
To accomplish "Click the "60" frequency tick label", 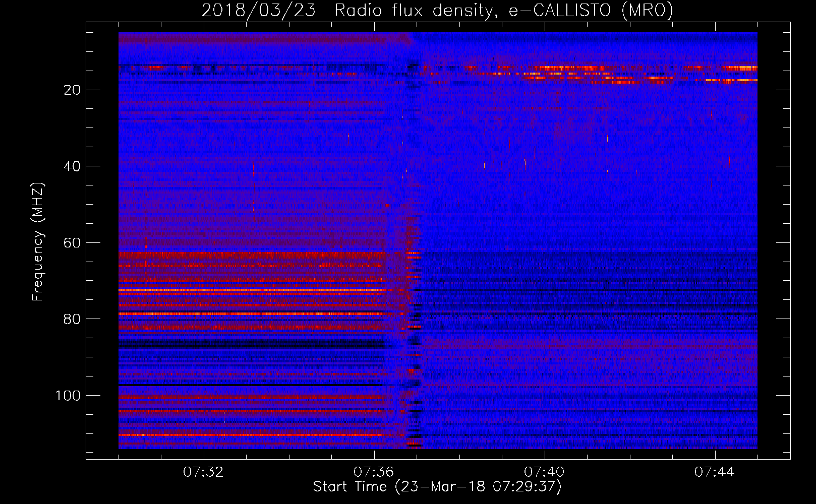I will tap(73, 243).
